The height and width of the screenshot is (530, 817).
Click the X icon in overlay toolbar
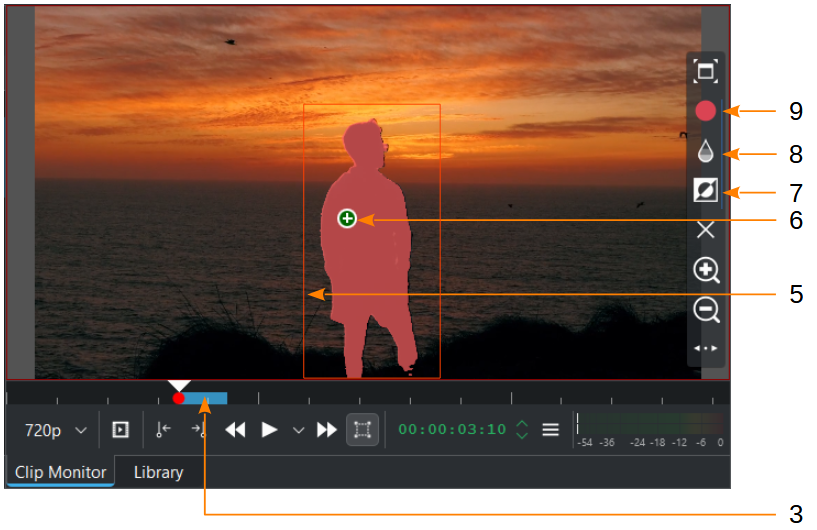coord(706,230)
